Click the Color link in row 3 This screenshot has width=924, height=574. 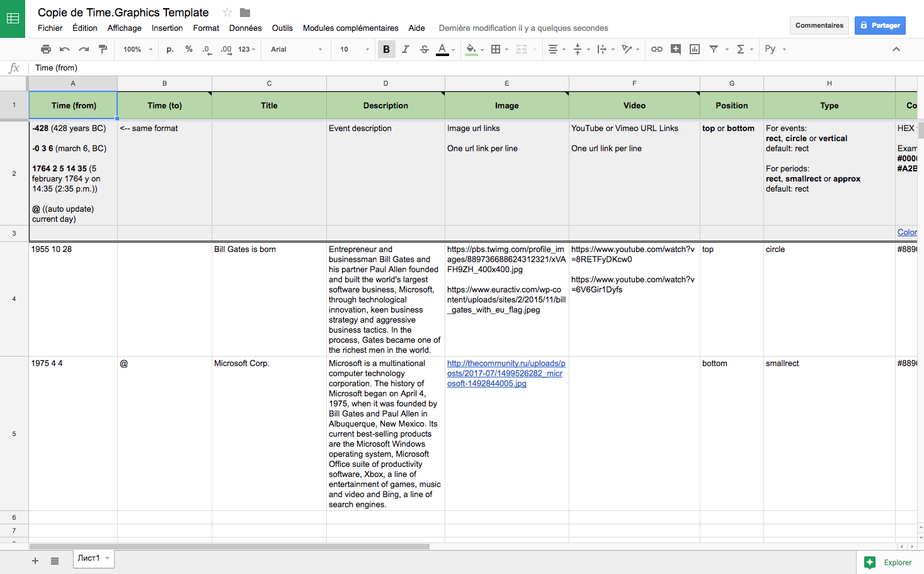(x=907, y=232)
